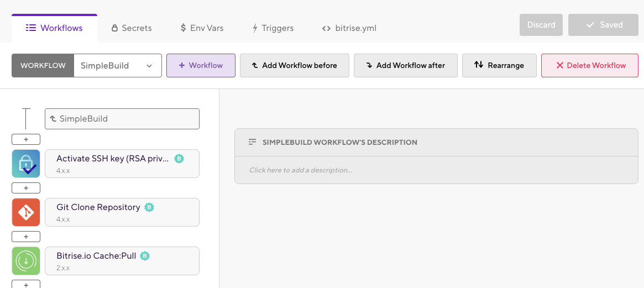Click the 4.x.x version under Git Clone Repository
This screenshot has width=644, height=288.
tap(63, 219)
